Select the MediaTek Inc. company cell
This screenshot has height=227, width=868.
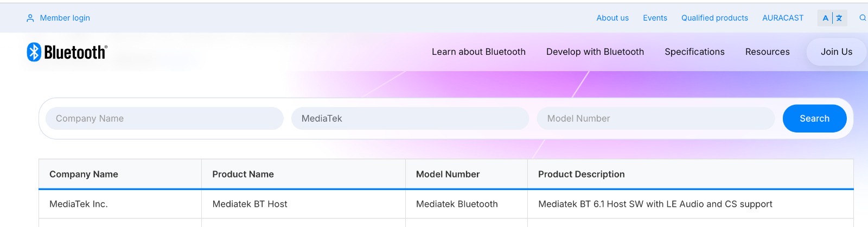pyautogui.click(x=79, y=204)
